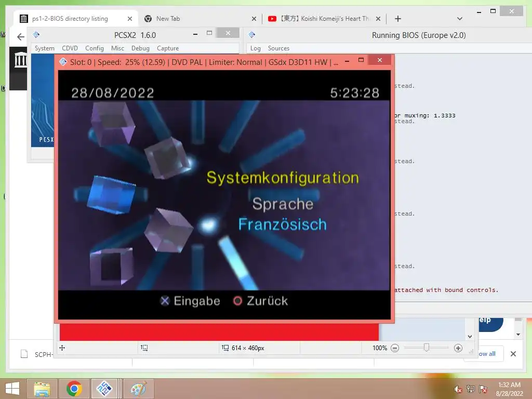Click the Show all downloads link

487,354
